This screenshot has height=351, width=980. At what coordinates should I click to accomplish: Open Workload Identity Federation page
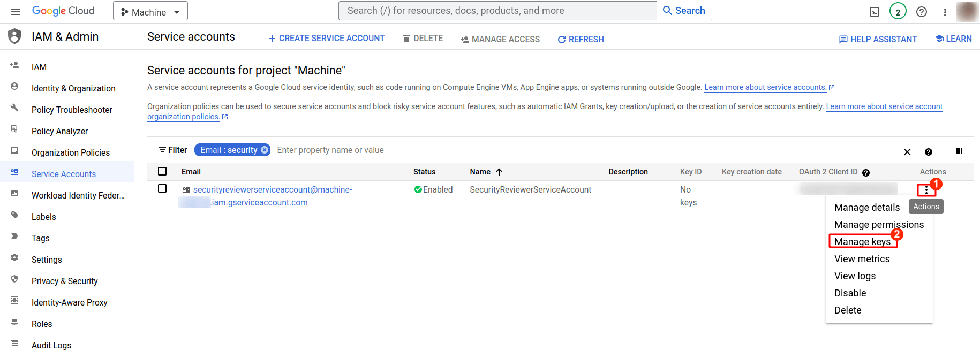tap(78, 195)
